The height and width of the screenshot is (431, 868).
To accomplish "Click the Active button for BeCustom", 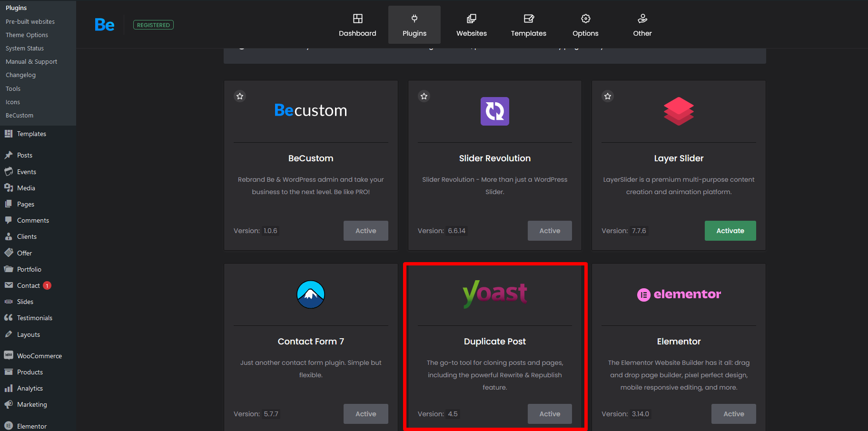I will (366, 231).
